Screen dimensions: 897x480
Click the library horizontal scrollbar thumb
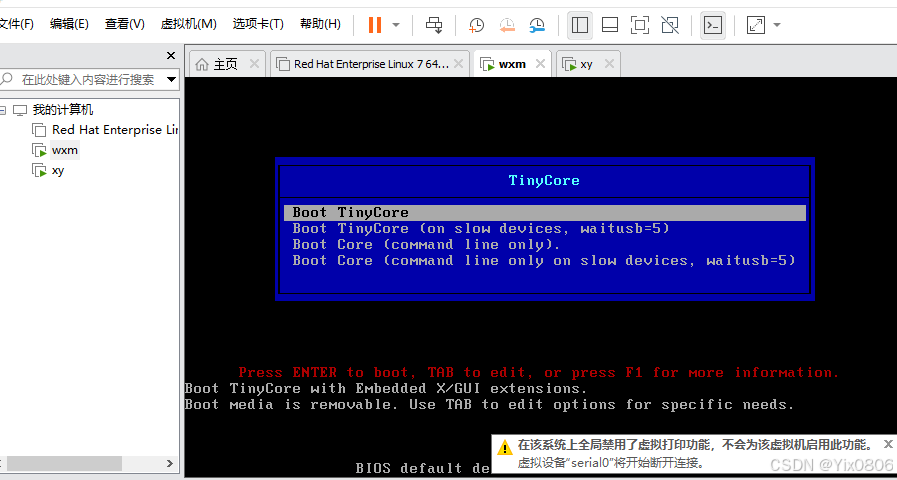63,463
